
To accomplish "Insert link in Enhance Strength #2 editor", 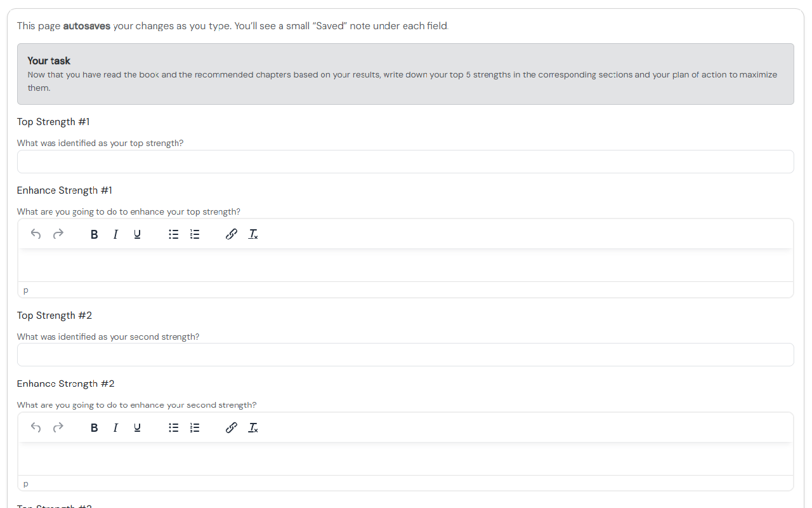I will (x=232, y=428).
